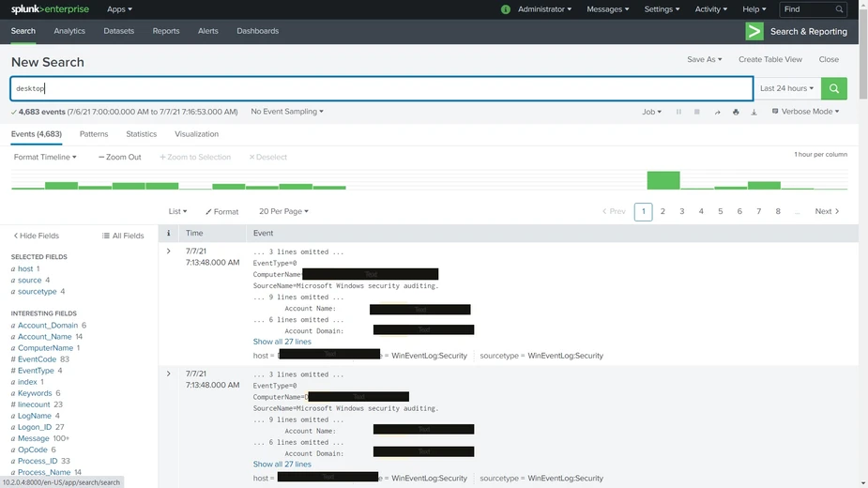Open the Alerts nav tab
The image size is (868, 488).
(x=208, y=31)
